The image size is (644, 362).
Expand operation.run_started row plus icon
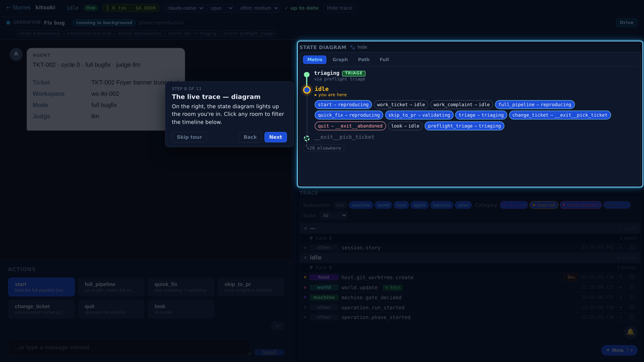tap(621, 307)
